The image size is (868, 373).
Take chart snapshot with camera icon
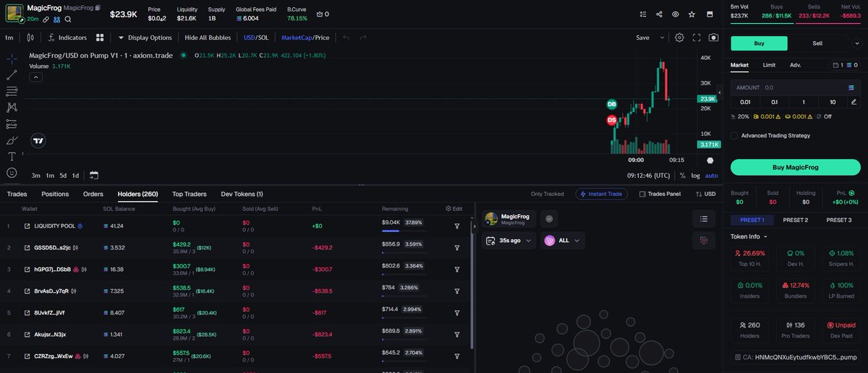714,38
